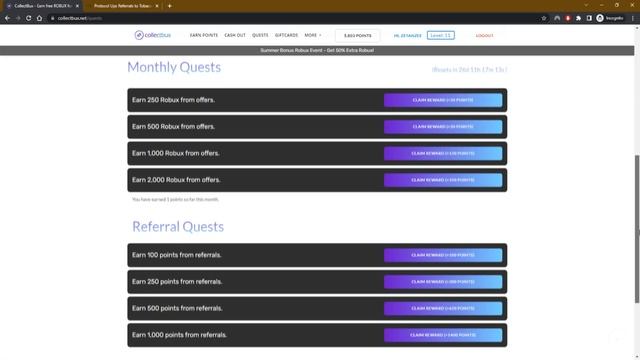Claim reward for Earn 1,000 Robux quest
Viewport: 640px width, 360px height.
[443, 153]
